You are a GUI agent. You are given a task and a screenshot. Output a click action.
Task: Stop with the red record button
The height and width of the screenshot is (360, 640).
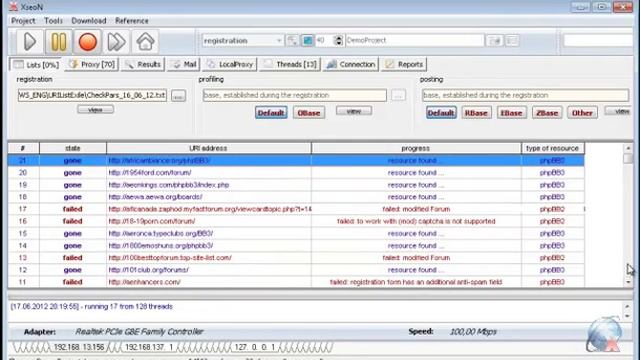point(87,42)
